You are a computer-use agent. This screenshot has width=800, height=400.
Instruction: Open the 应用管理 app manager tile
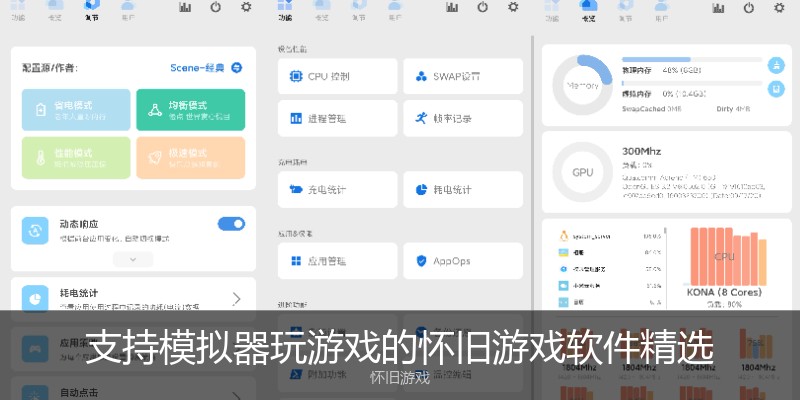[x=337, y=261]
